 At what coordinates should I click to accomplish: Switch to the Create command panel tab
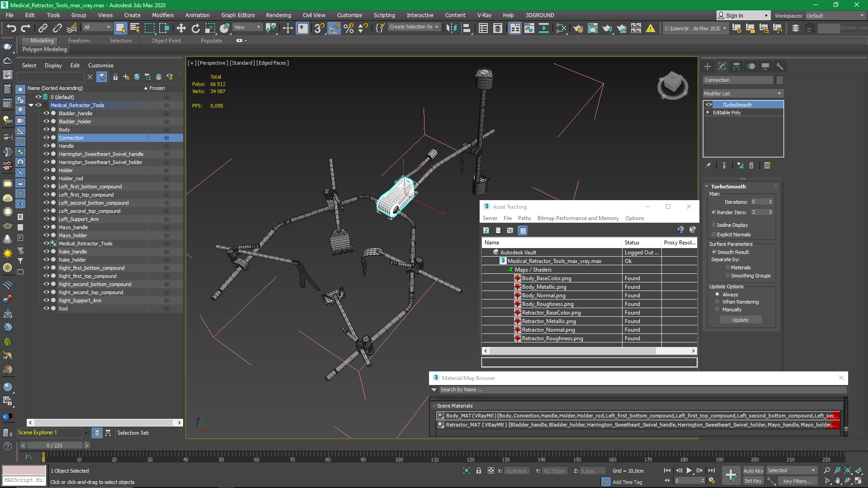pos(708,66)
